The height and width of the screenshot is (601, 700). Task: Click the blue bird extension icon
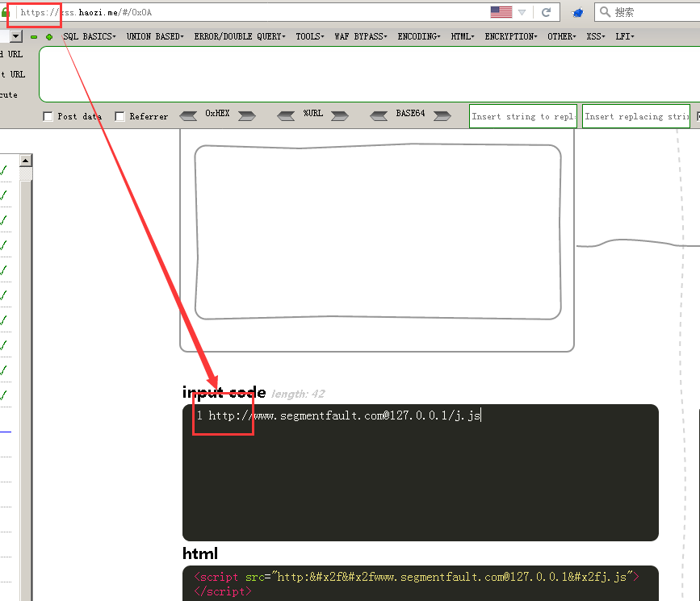coord(577,12)
